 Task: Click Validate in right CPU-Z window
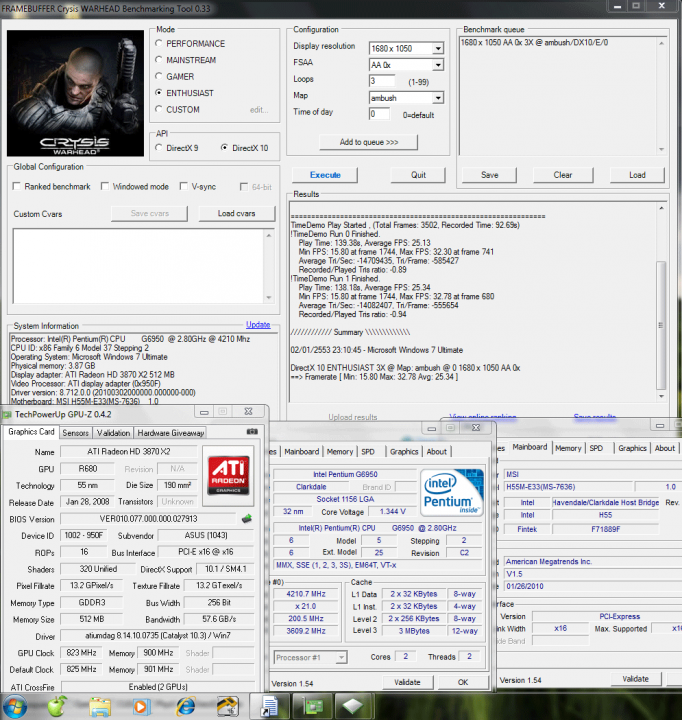pos(636,679)
